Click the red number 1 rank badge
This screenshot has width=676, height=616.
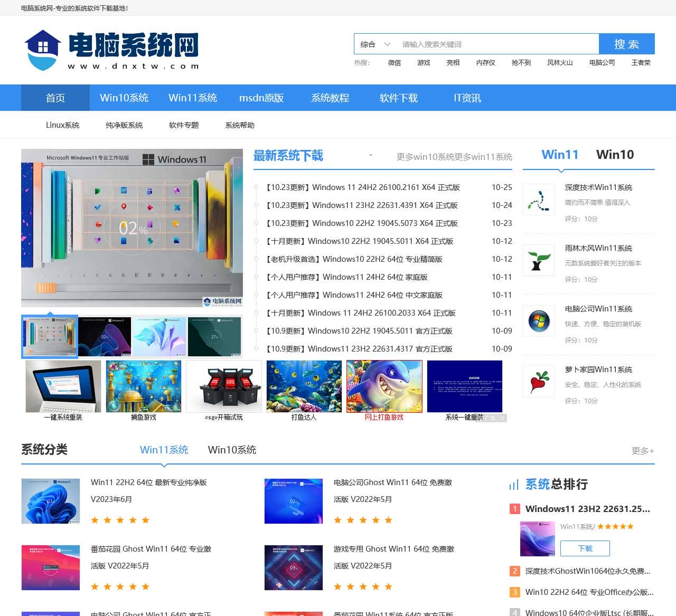[514, 509]
